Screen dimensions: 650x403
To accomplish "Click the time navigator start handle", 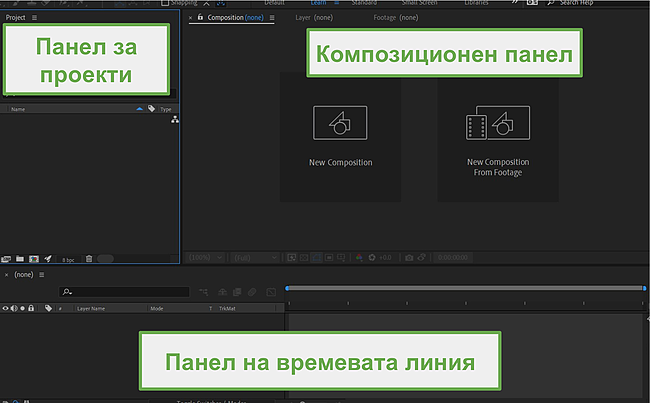I will coord(287,288).
